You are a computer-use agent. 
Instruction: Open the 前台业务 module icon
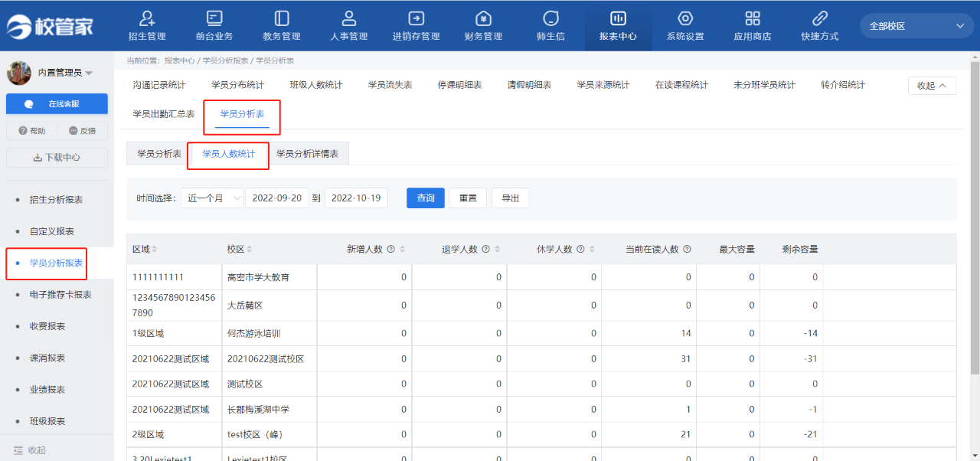[214, 18]
